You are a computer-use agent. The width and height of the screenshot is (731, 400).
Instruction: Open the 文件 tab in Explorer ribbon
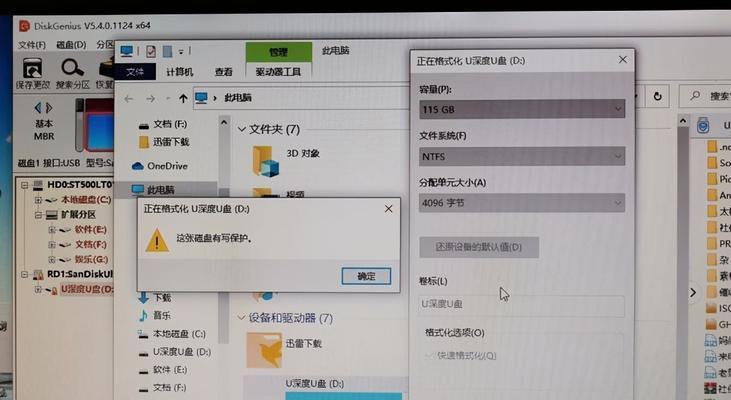[135, 72]
